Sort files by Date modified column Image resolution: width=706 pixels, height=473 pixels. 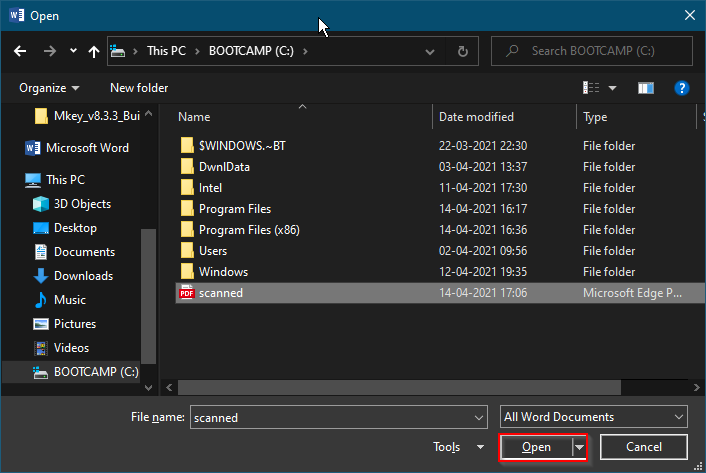click(476, 117)
